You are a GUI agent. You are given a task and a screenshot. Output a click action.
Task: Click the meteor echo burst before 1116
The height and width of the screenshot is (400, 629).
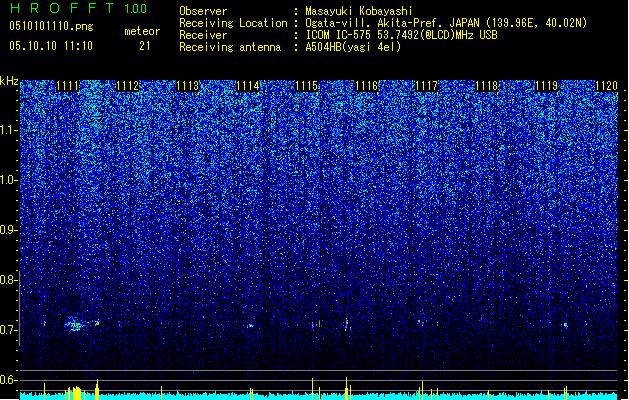coord(347,324)
